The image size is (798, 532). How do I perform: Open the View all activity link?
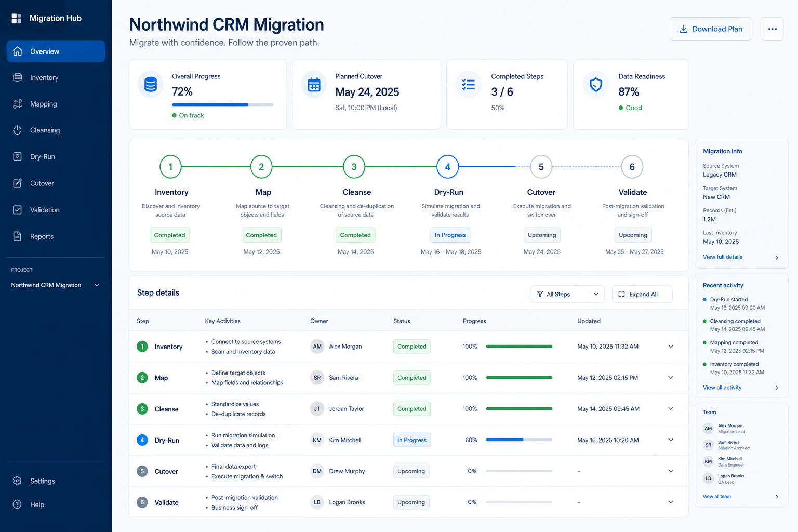(722, 388)
